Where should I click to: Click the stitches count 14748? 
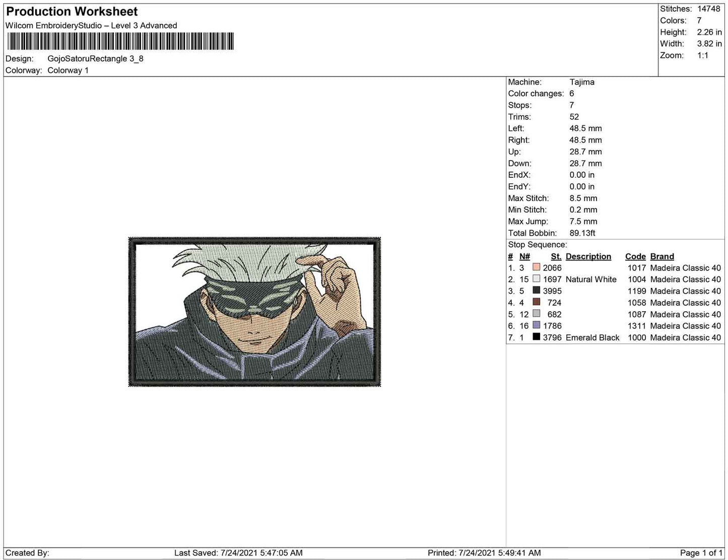tap(709, 9)
